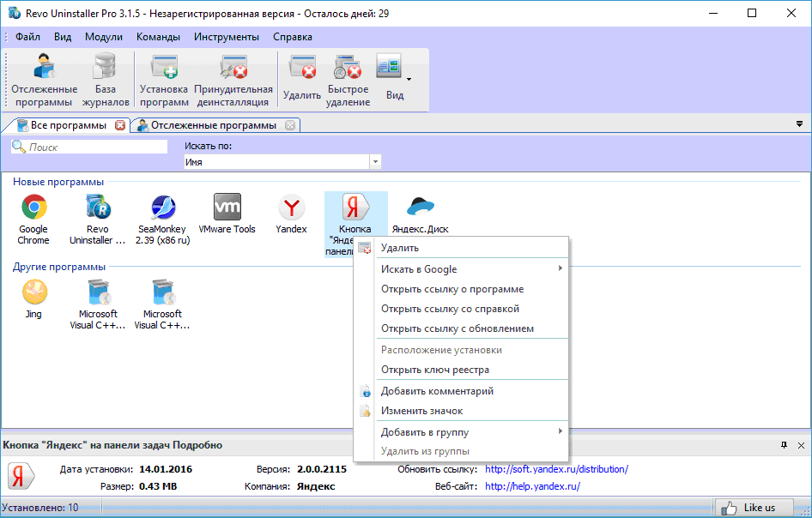Pin the details panel with pushpin icon
This screenshot has width=812, height=518.
[784, 445]
